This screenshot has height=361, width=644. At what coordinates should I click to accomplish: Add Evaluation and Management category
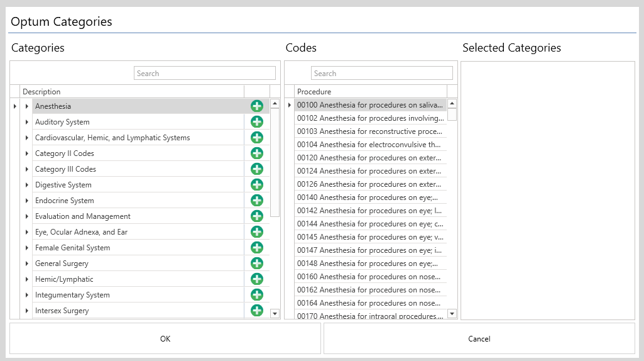coord(257,216)
